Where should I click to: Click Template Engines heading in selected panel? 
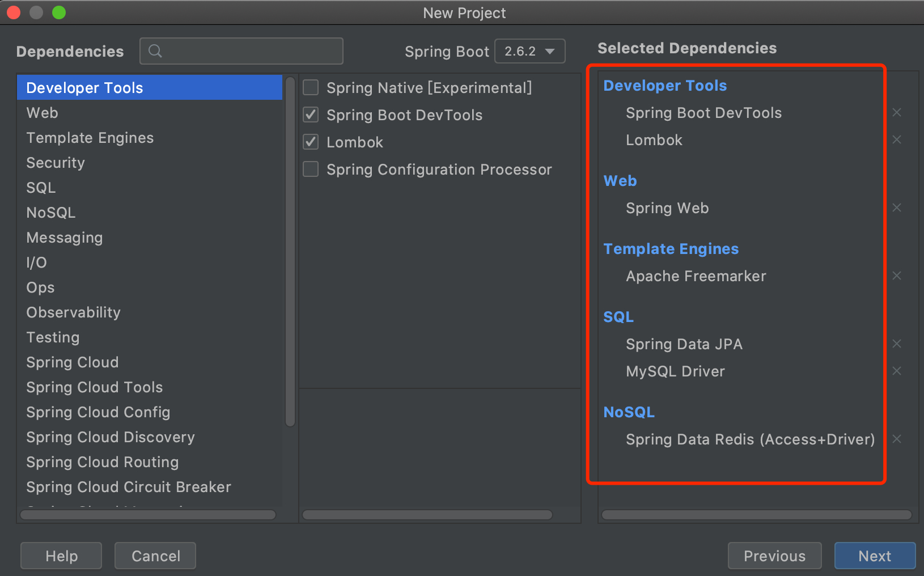click(x=671, y=249)
